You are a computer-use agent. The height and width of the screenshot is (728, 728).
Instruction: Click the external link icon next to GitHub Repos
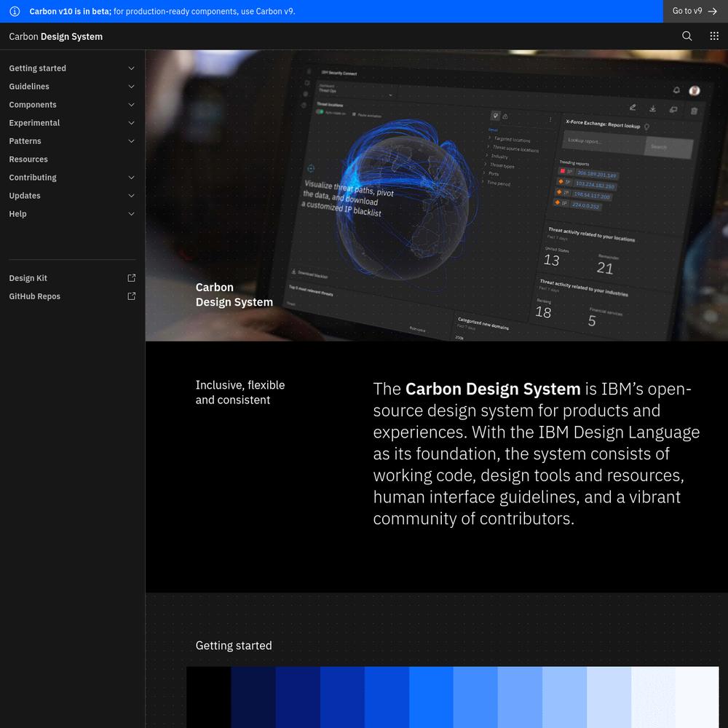coord(131,296)
